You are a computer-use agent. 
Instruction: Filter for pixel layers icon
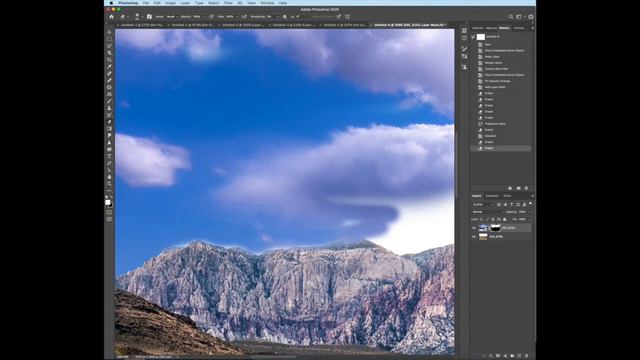click(499, 204)
